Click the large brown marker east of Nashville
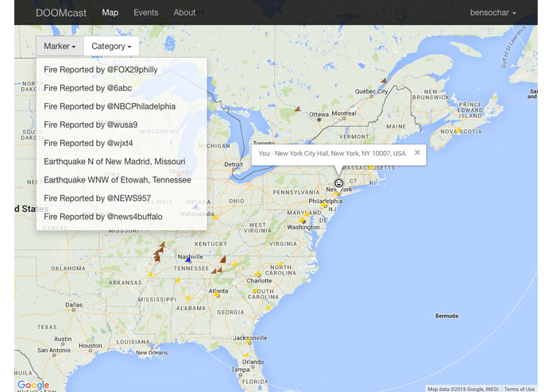This screenshot has width=552, height=392. click(x=223, y=259)
